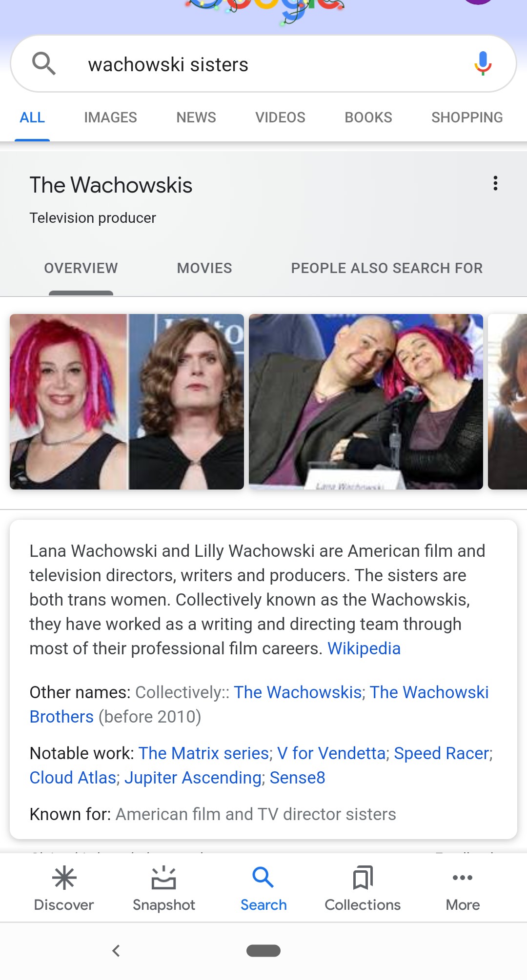The width and height of the screenshot is (527, 980).
Task: Tap the Search icon in bottom bar
Action: click(263, 878)
